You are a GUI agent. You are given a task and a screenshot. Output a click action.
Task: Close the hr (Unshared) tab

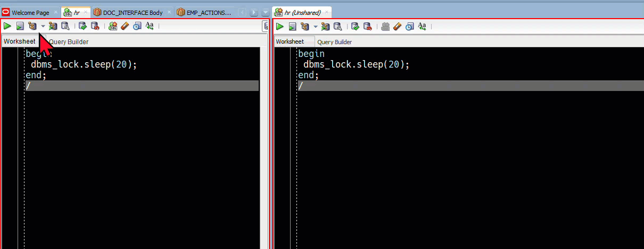point(326,12)
